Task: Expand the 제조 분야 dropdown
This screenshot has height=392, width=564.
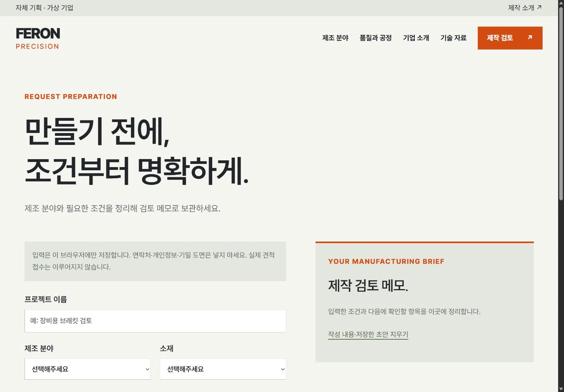Action: [87, 369]
